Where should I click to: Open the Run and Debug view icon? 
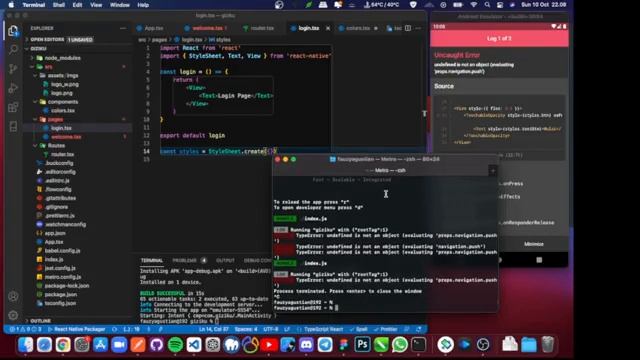click(13, 88)
